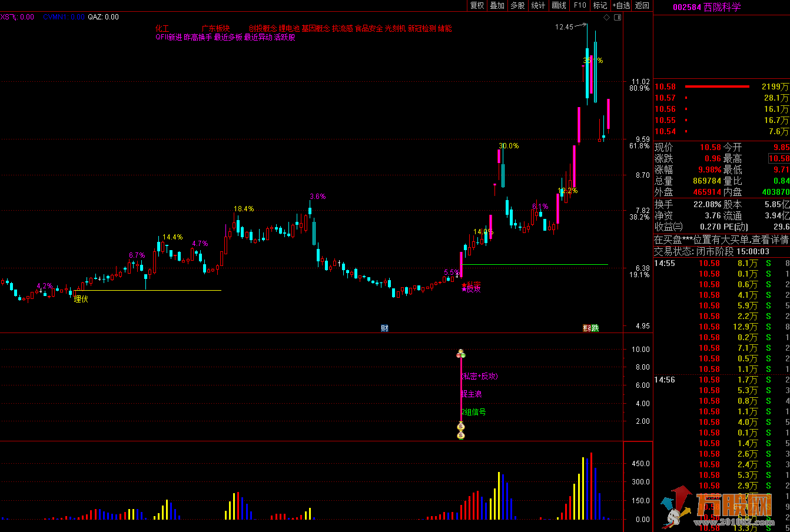Screen dimensions: 790x532
Task: Click the 10.58 sell order at 2199万
Action: pyautogui.click(x=722, y=87)
